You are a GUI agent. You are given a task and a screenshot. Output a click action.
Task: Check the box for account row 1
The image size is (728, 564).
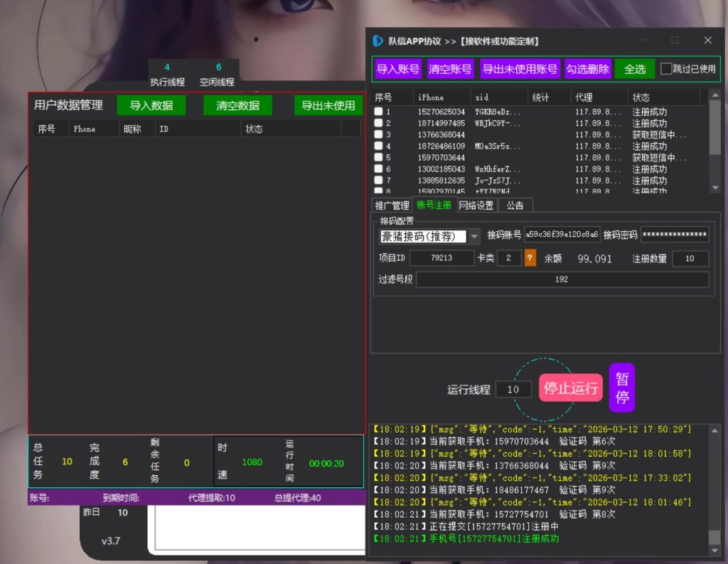379,112
